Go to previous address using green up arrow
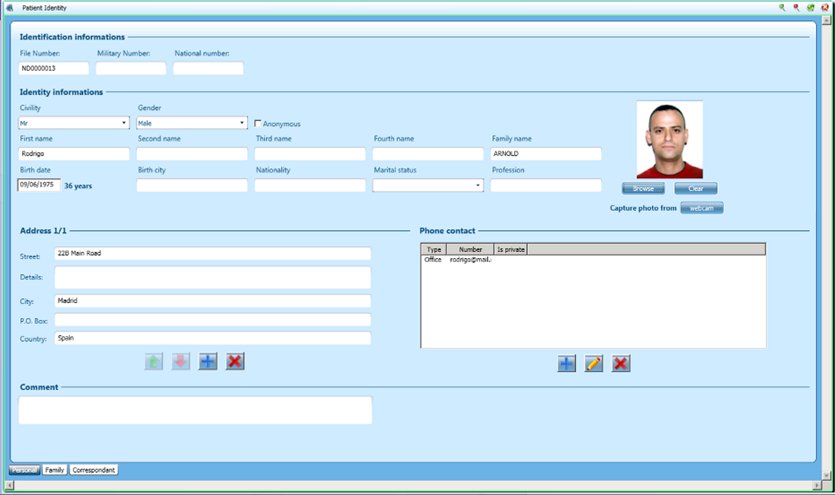Screen dimensions: 835x495 point(154,361)
